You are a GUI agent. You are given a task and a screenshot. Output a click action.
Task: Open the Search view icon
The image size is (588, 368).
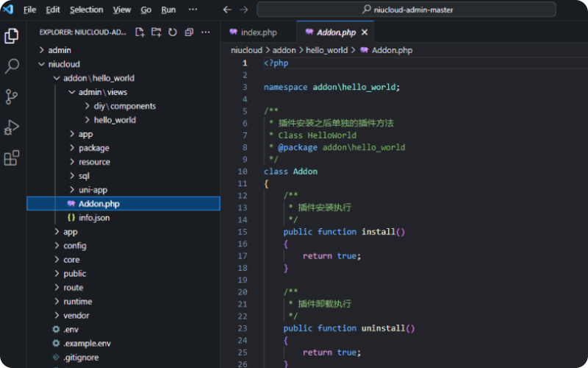12,66
